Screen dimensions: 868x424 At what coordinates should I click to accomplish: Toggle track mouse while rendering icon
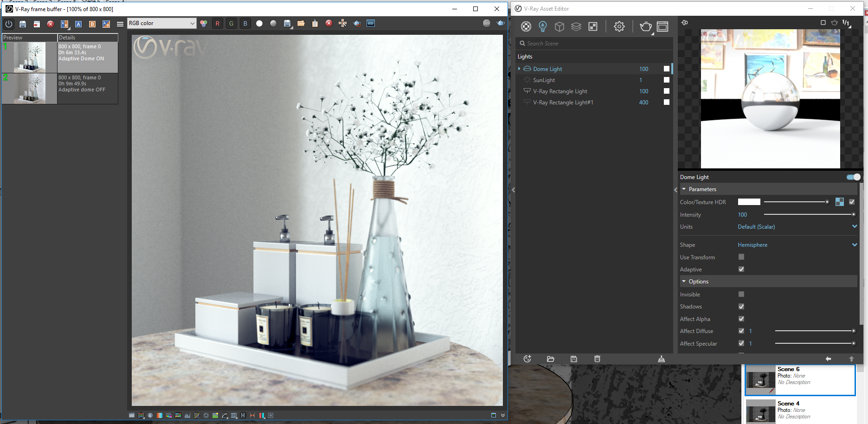pos(343,23)
